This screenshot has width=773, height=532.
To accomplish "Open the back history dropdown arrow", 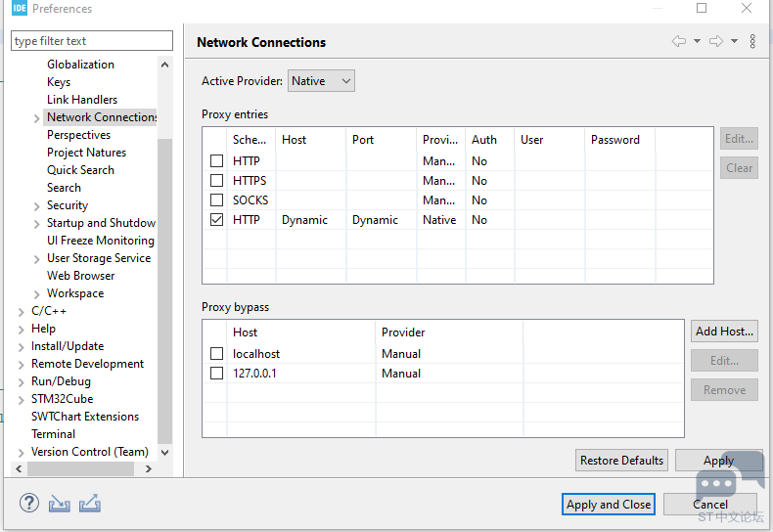I will click(697, 41).
